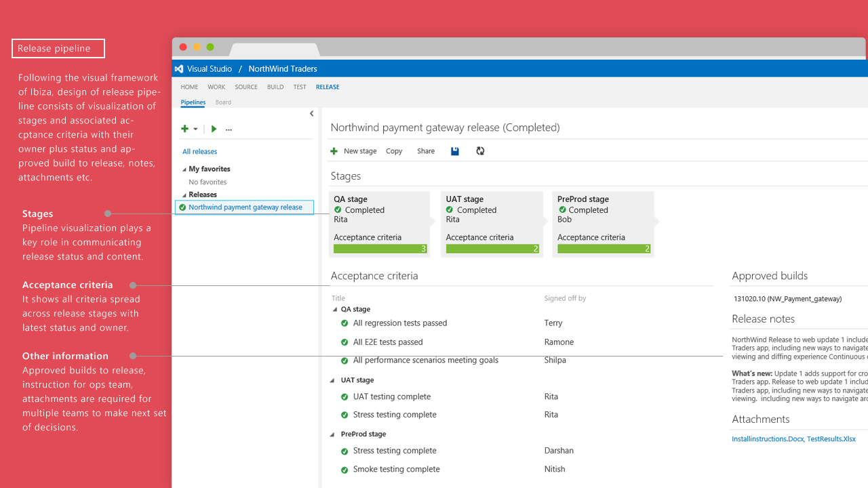868x488 pixels.
Task: Click 'Smoke testing complete' criterion text
Action: [396, 469]
